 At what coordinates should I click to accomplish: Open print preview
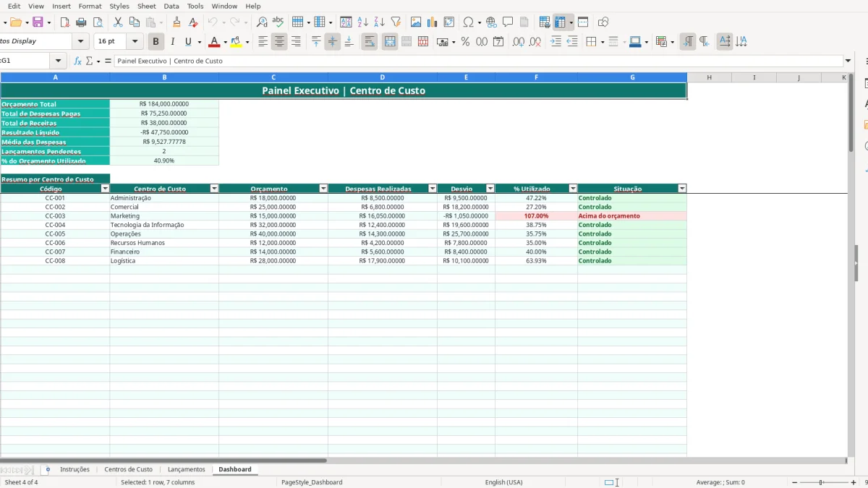tap(97, 22)
